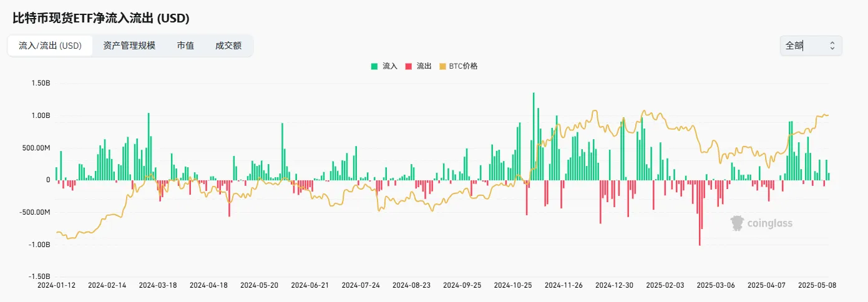Click the deepest red outflow bar

click(x=700, y=213)
